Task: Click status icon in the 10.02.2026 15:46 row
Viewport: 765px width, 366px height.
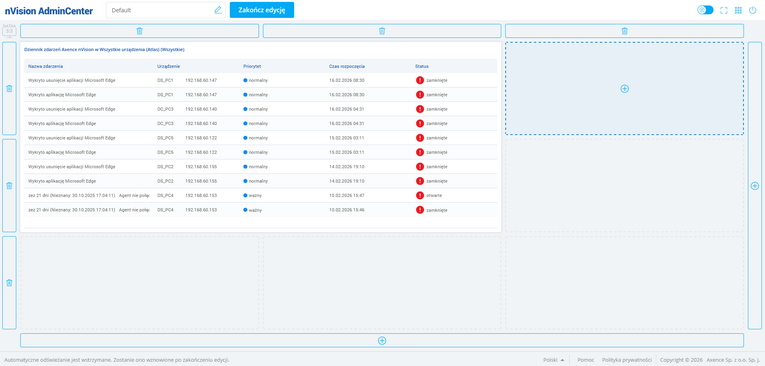Action: coord(420,210)
